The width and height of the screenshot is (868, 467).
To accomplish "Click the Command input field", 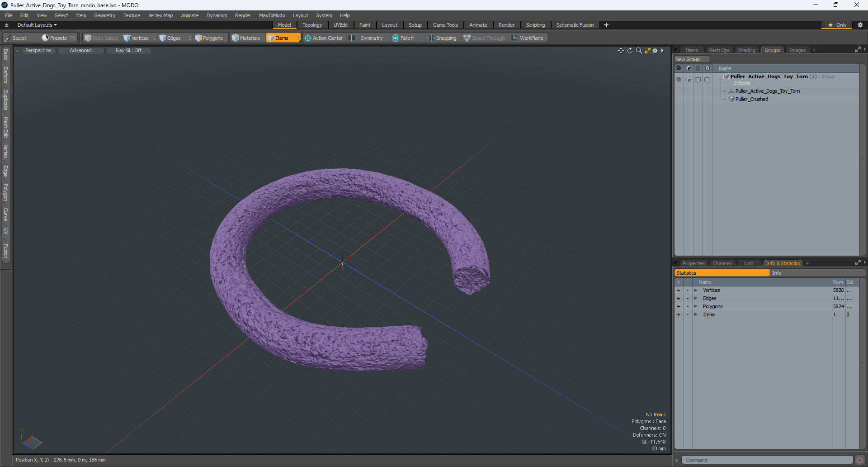I will [767, 460].
